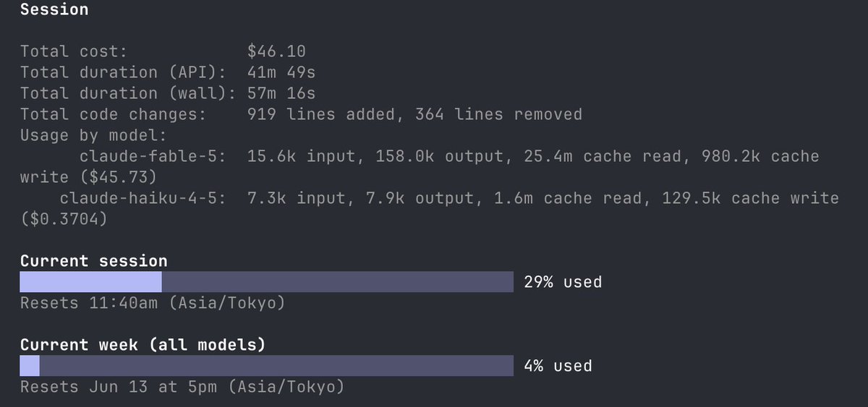Click the Total cost value $46.10

click(x=276, y=51)
